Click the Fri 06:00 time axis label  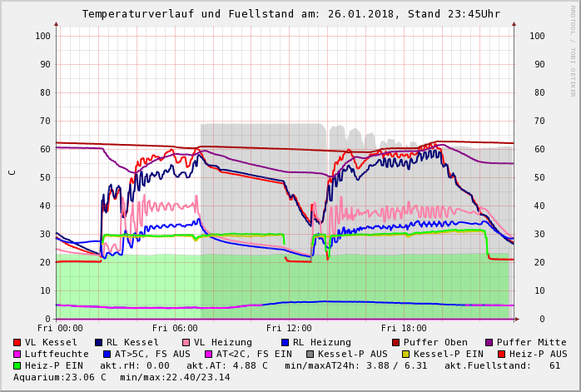pyautogui.click(x=175, y=328)
